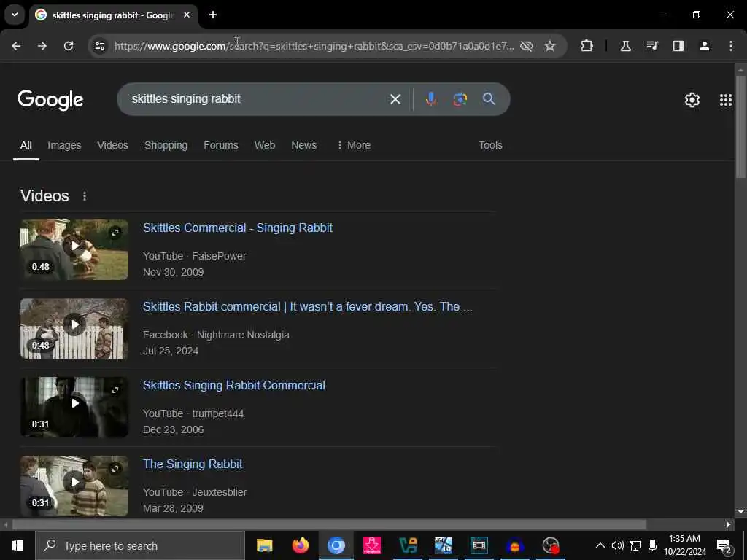This screenshot has height=560, width=747.
Task: Click the taskbar search box
Action: click(140, 545)
